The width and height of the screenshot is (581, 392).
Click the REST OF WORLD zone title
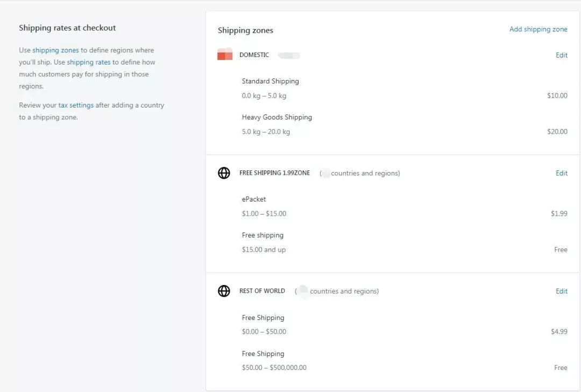click(x=262, y=291)
